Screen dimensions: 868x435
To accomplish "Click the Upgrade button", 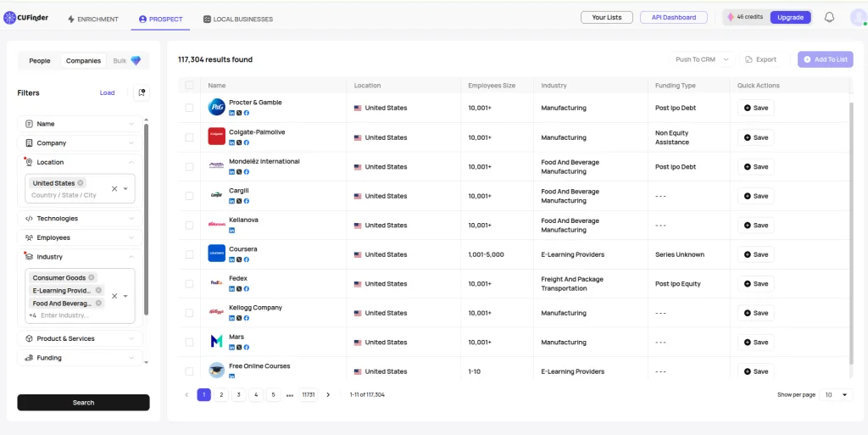I will click(791, 17).
